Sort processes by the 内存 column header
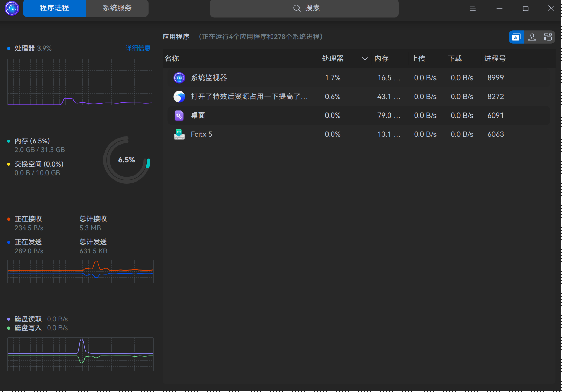Viewport: 562px width, 392px height. click(x=381, y=59)
